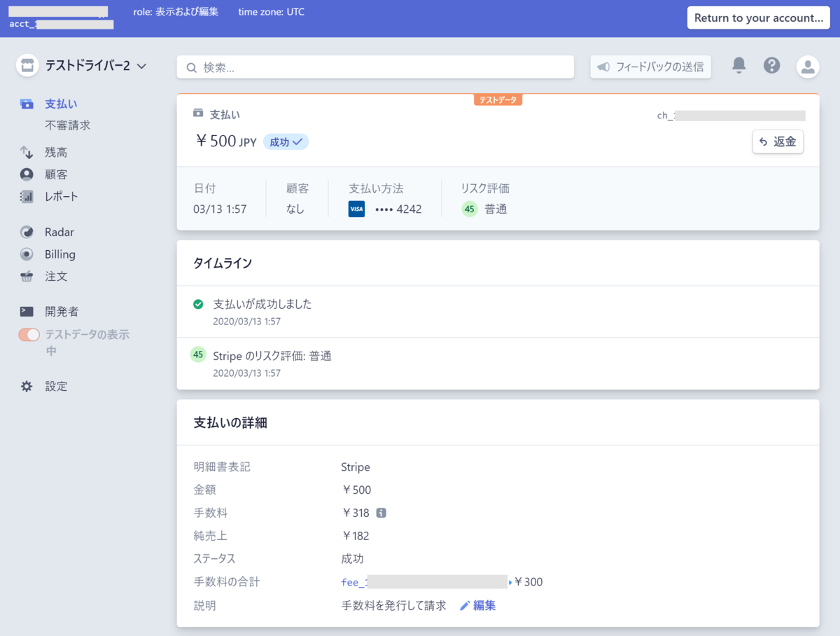Click the payment icon in the 支払い header
This screenshot has width=840, height=636.
[198, 113]
